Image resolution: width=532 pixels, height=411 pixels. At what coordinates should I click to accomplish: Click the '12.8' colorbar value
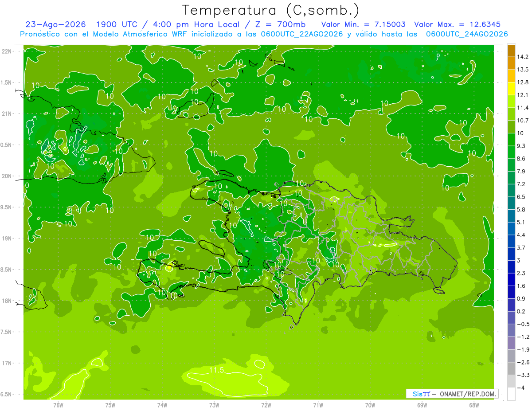click(x=523, y=82)
